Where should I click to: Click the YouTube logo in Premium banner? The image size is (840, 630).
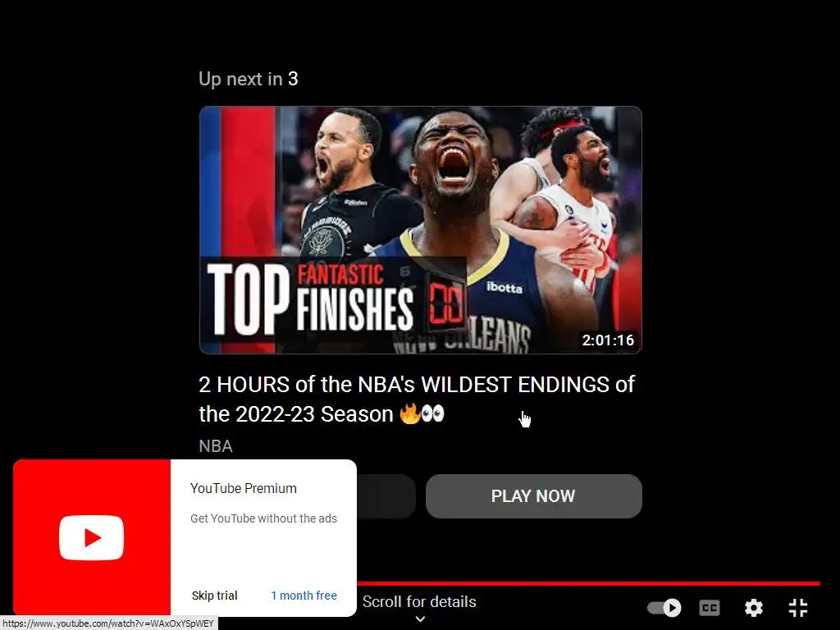92,537
